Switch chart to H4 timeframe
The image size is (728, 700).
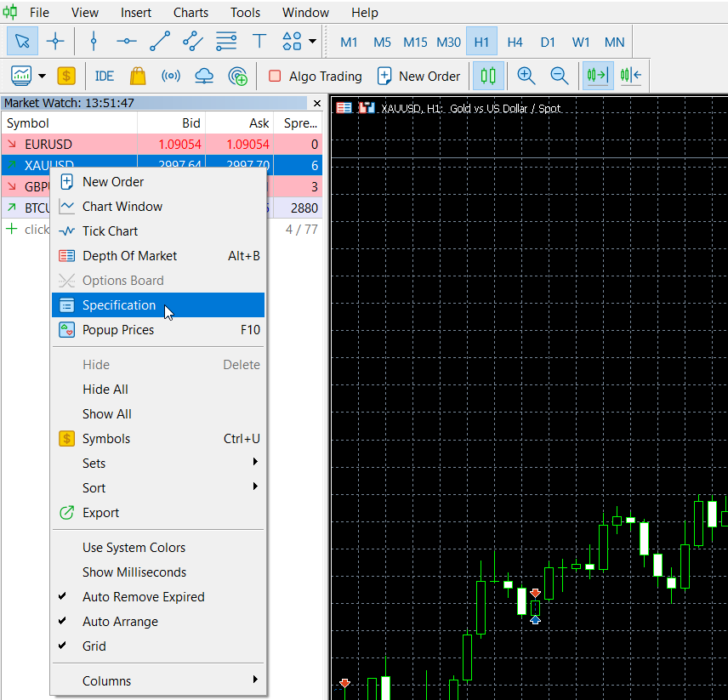pyautogui.click(x=515, y=42)
